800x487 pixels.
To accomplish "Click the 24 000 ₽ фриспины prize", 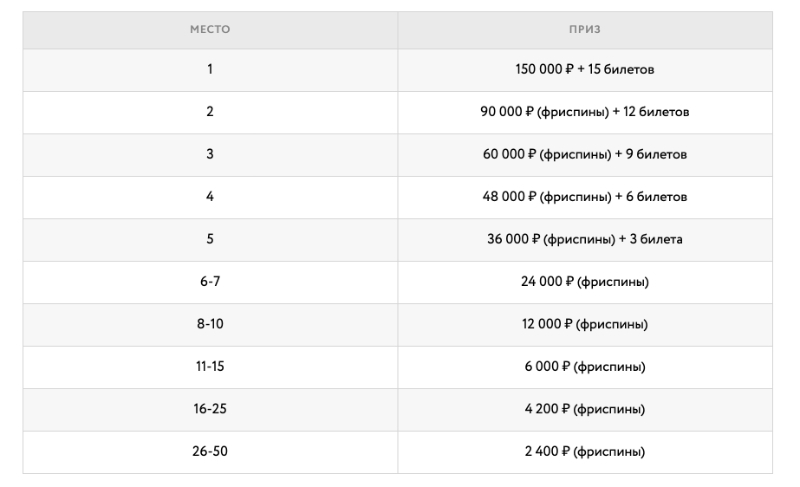I will (585, 282).
